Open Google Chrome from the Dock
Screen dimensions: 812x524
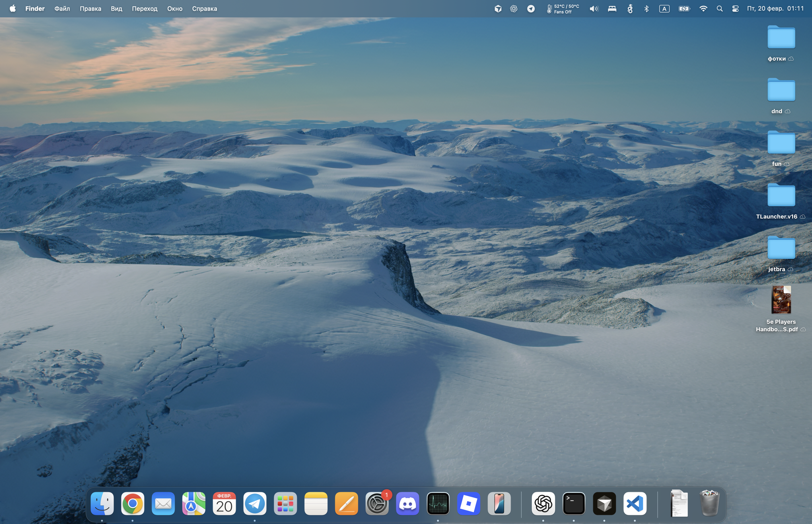[x=132, y=503]
